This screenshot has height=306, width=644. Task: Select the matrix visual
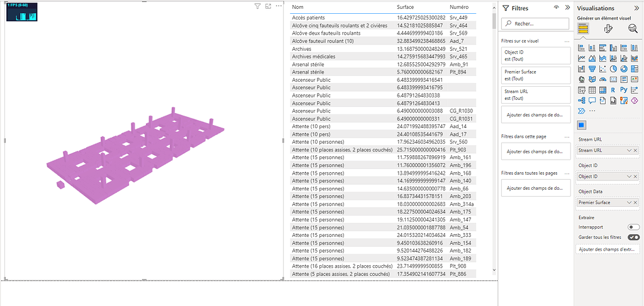[602, 90]
